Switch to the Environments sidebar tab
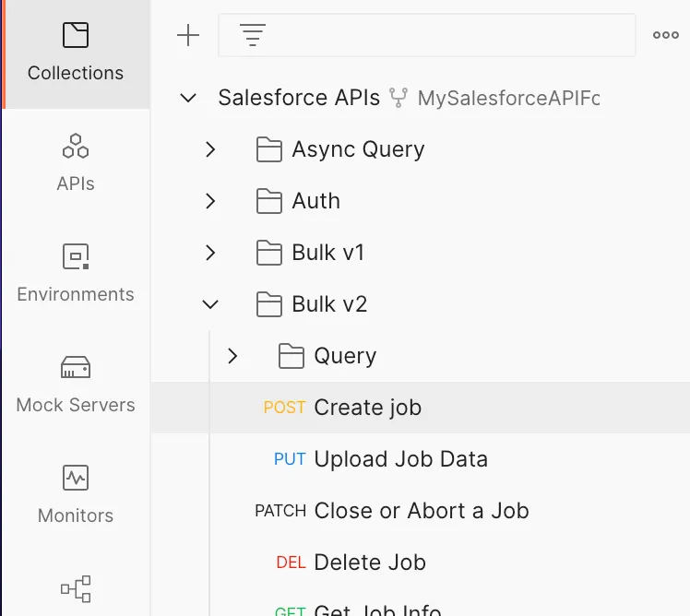The width and height of the screenshot is (690, 616). tap(76, 274)
